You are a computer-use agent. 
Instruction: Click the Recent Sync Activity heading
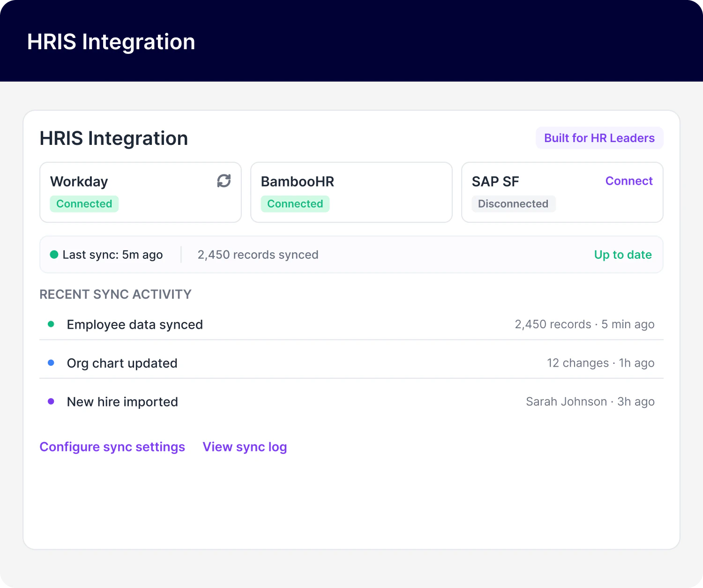(x=115, y=294)
